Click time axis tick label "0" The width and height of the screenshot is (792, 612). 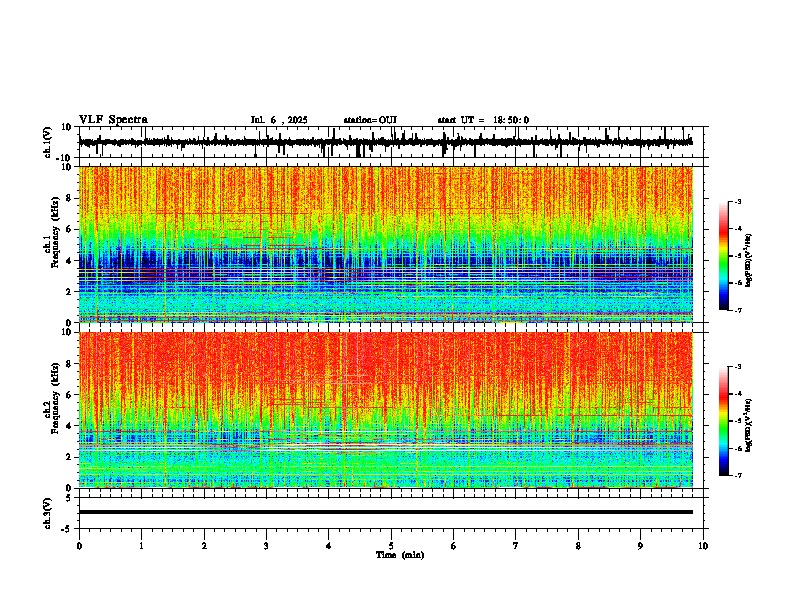[79, 546]
